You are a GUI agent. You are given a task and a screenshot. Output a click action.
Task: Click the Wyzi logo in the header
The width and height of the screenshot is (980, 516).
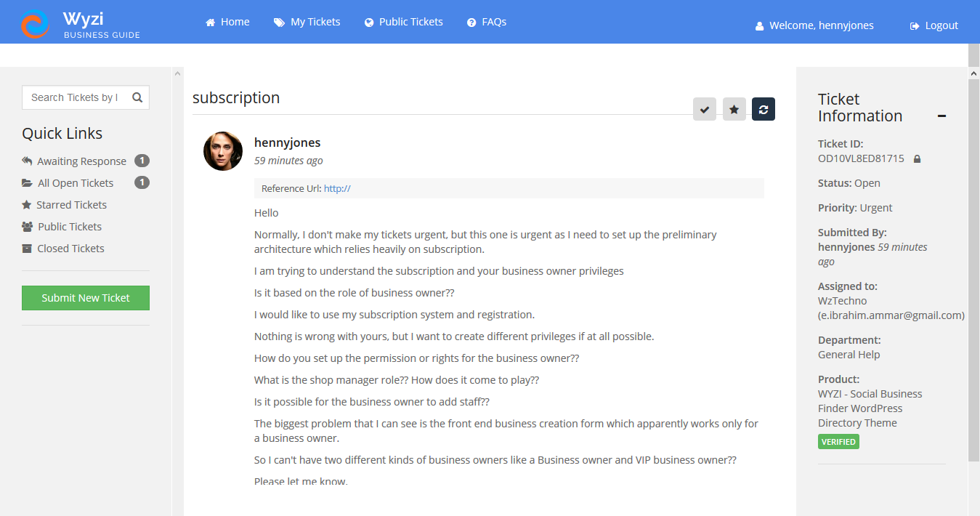[35, 22]
